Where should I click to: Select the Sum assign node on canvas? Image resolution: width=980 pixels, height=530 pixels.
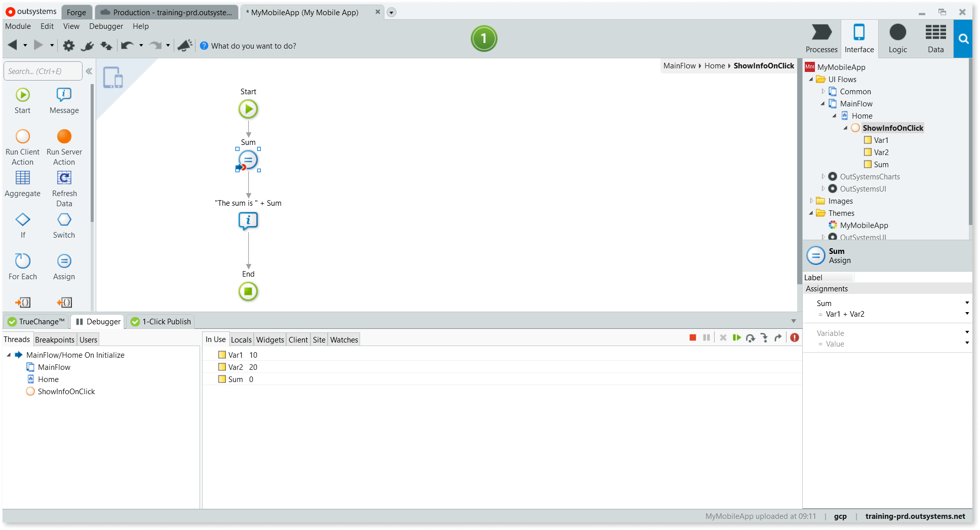click(248, 160)
